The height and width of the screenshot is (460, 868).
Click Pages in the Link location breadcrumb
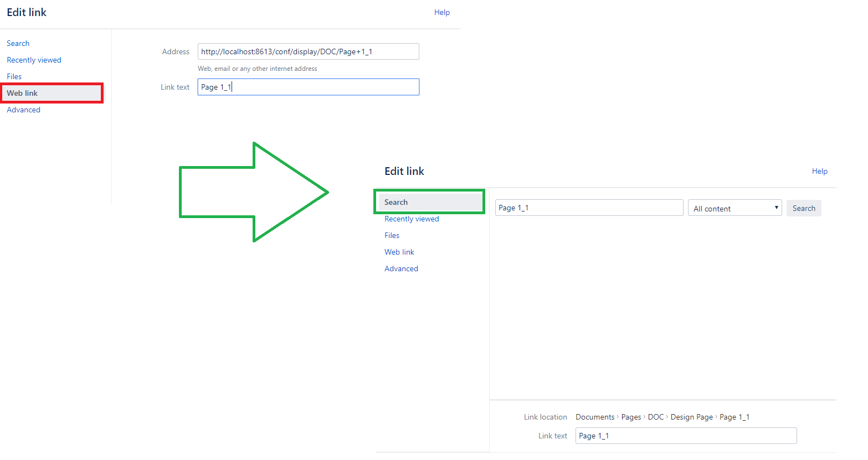coord(631,417)
